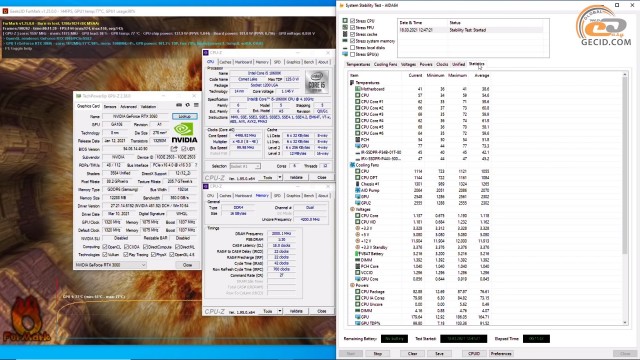
Task: Click the Clear button in AIDA64
Action: click(413, 353)
